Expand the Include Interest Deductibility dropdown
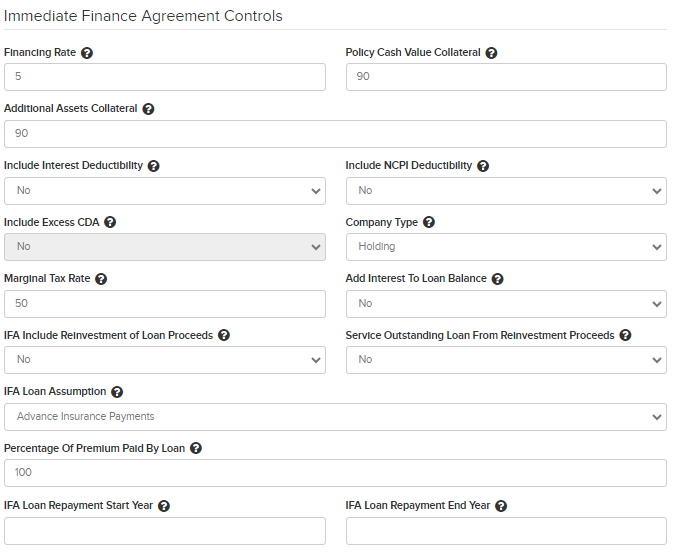The width and height of the screenshot is (697, 558). (165, 191)
